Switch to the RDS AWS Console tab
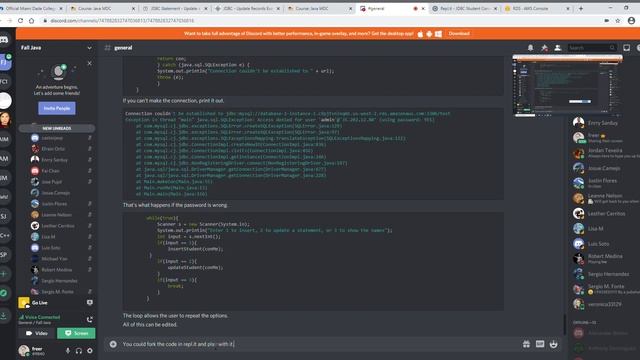 tap(536, 8)
